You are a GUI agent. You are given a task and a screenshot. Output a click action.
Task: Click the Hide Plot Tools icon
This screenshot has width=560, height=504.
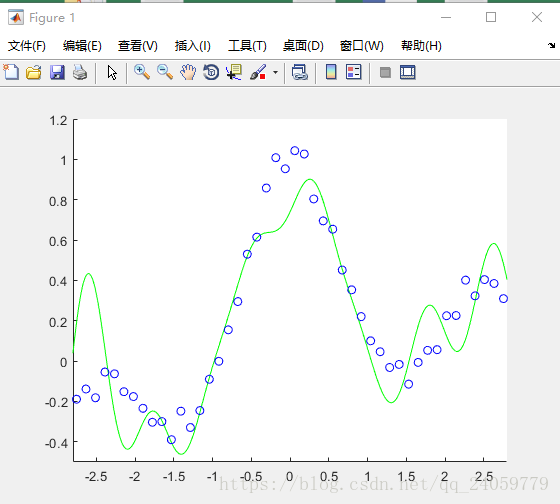tap(385, 73)
